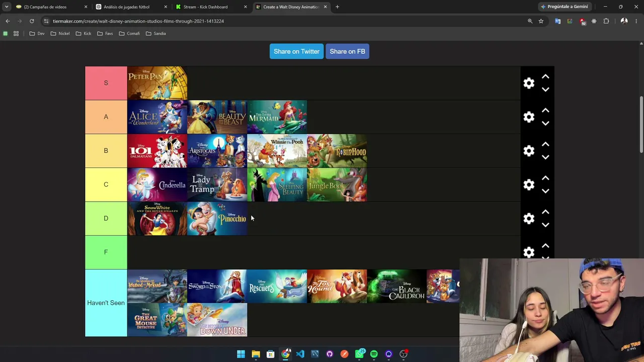Open Chrome three-dot menu
This screenshot has height=362, width=644.
tap(636, 21)
